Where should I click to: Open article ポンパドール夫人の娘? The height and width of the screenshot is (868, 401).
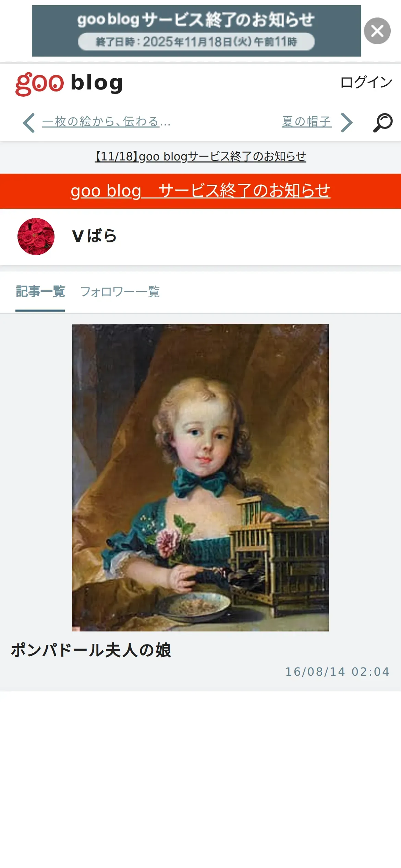click(91, 650)
